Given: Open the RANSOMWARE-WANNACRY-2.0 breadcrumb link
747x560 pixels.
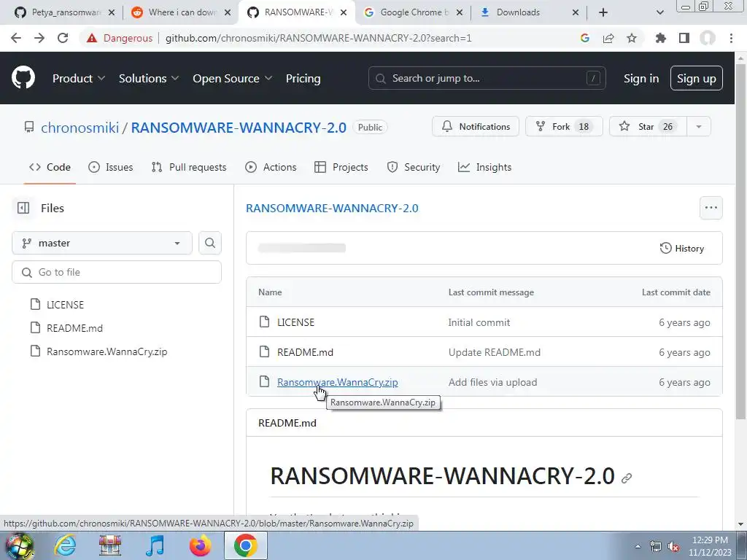Looking at the screenshot, I should click(332, 208).
